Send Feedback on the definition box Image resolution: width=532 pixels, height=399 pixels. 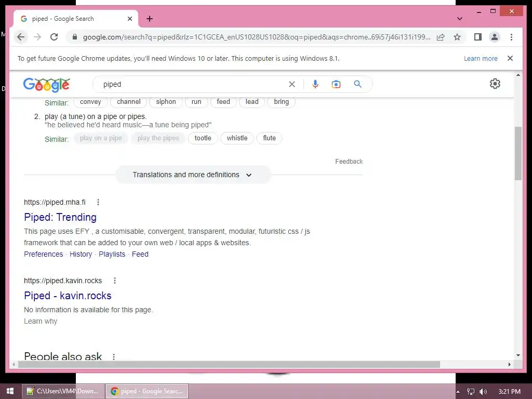pyautogui.click(x=349, y=162)
